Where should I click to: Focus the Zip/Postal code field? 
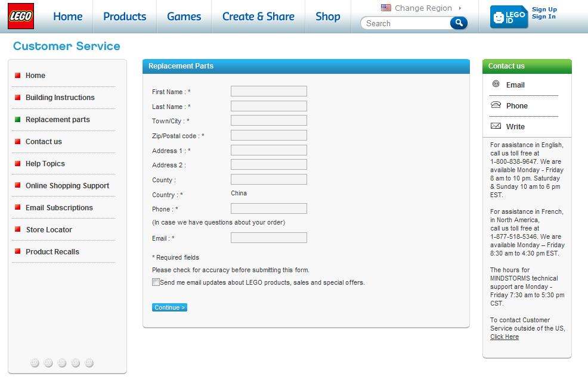point(269,135)
